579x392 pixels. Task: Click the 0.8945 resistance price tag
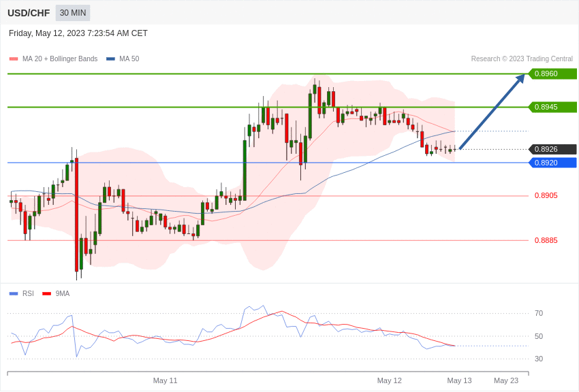(x=552, y=108)
